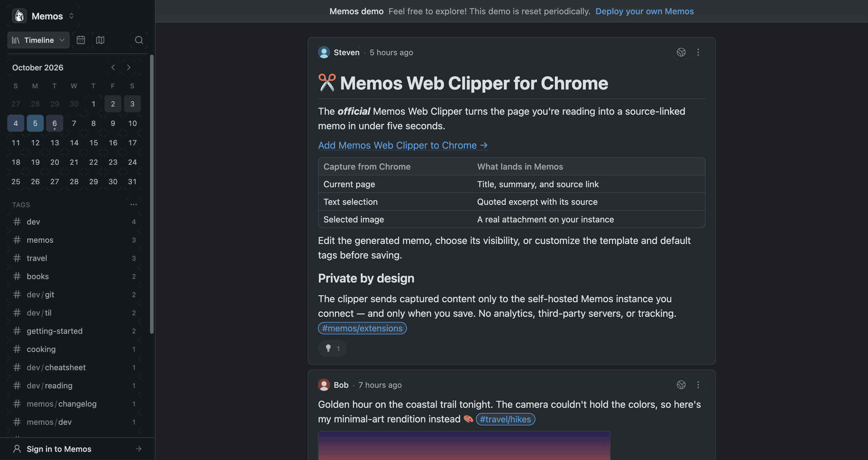
Task: Filter by the dev/cheatsheet tag
Action: click(74, 367)
